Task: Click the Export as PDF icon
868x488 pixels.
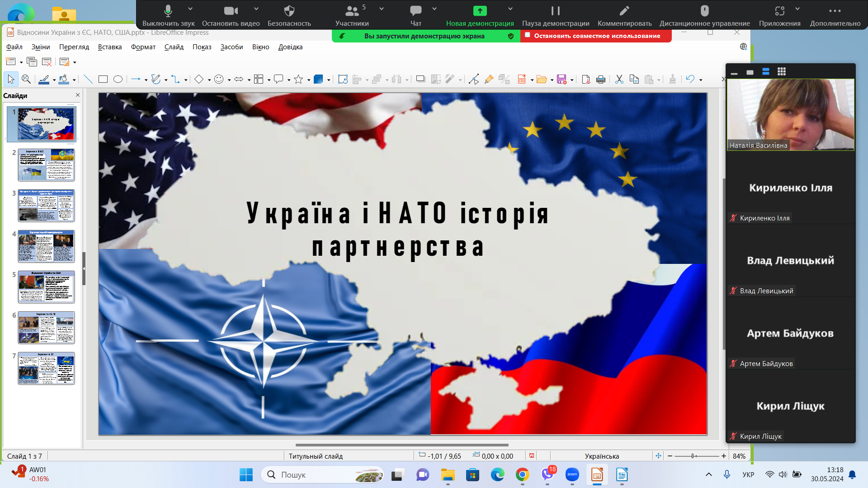Action: 586,80
